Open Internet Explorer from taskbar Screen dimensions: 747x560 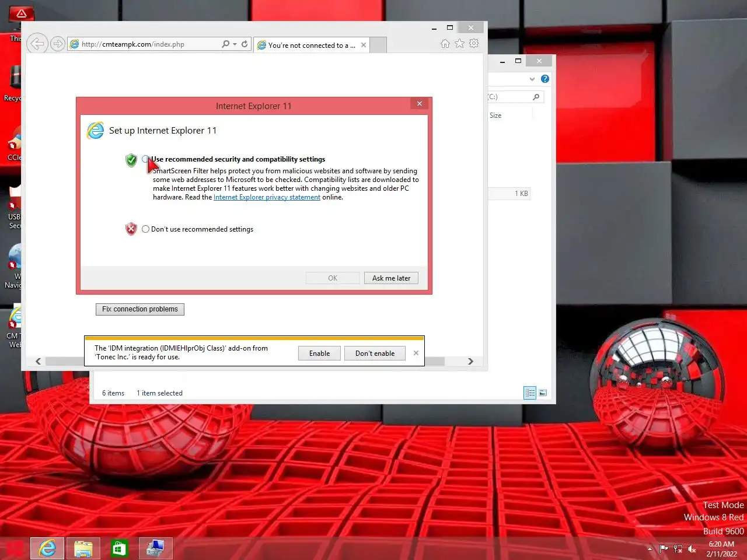point(47,548)
